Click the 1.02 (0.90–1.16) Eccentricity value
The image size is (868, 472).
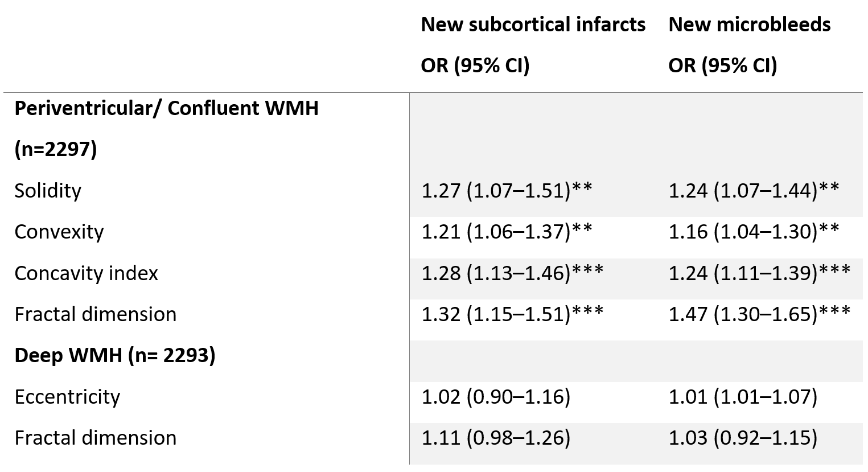pos(495,397)
